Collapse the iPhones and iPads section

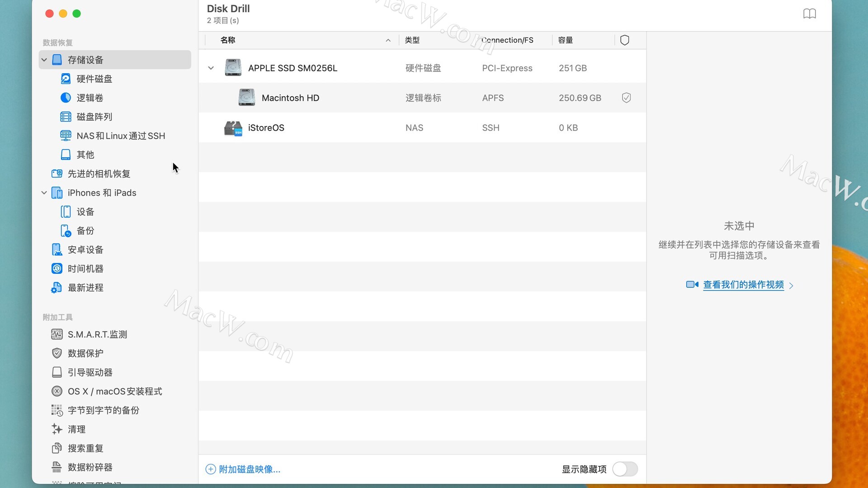44,192
